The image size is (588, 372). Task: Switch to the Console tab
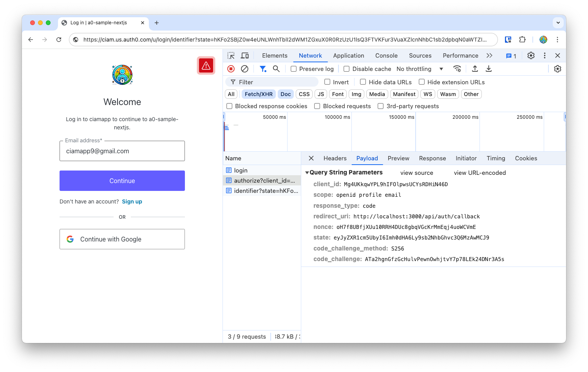[x=386, y=56]
